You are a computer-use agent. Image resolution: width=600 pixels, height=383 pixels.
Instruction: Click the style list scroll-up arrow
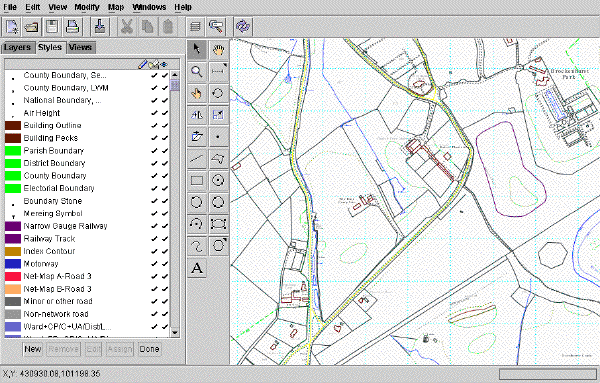click(175, 75)
